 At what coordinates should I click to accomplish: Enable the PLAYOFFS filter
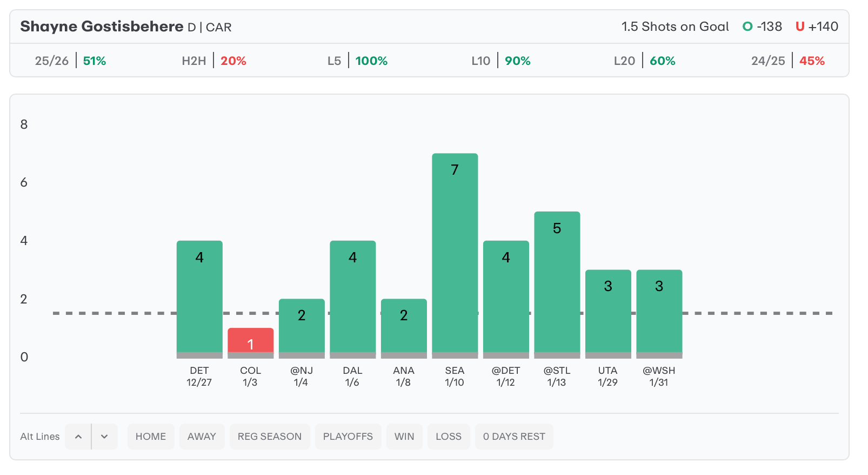(x=348, y=437)
